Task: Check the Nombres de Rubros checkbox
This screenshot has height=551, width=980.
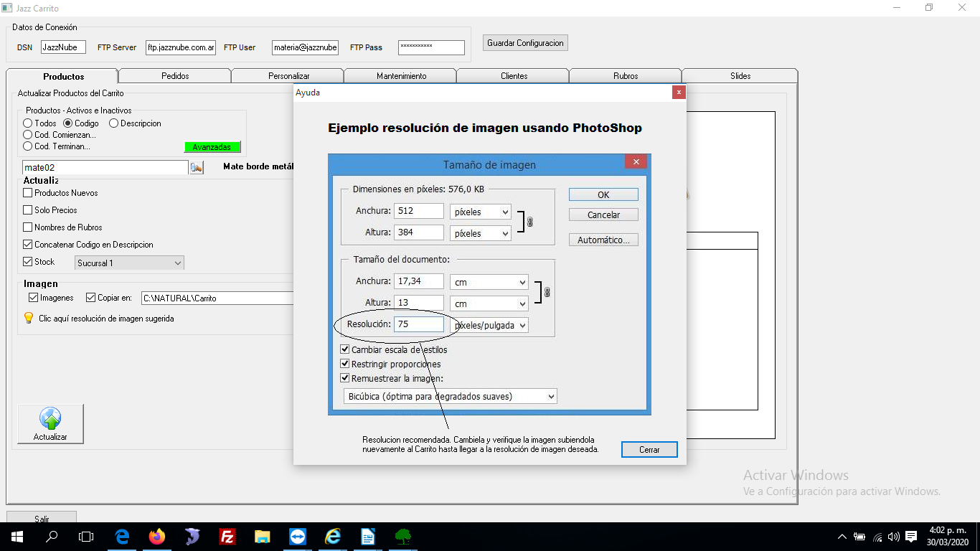Action: (x=28, y=227)
